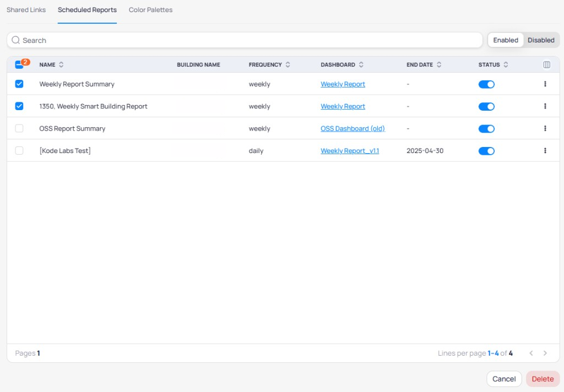Viewport: 564px width, 392px height.
Task: Open Weekly Report link in Weekly Report Summary row
Action: click(343, 84)
